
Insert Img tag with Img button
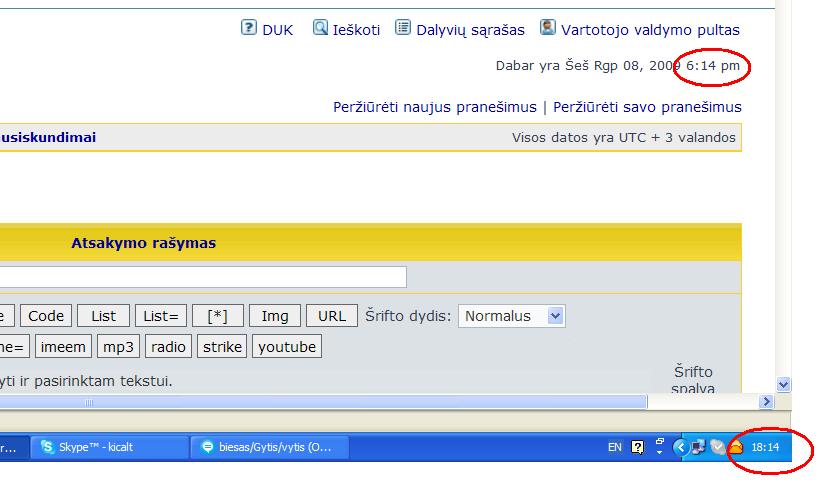[274, 316]
